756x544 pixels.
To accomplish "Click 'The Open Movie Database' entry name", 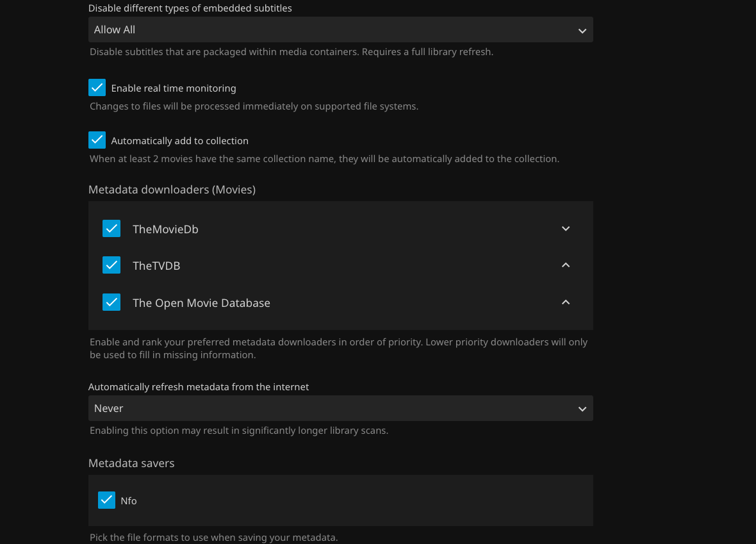I will 201,303.
